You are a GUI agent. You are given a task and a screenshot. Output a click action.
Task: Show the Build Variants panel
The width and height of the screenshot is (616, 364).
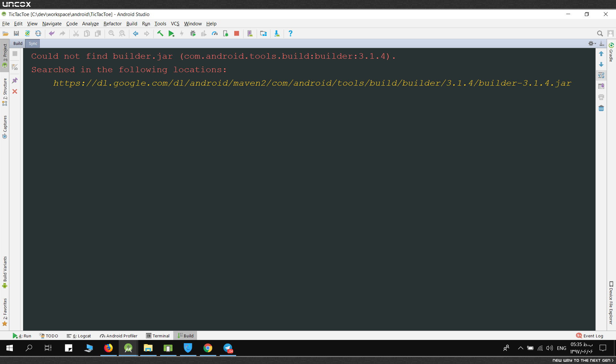coord(5,272)
